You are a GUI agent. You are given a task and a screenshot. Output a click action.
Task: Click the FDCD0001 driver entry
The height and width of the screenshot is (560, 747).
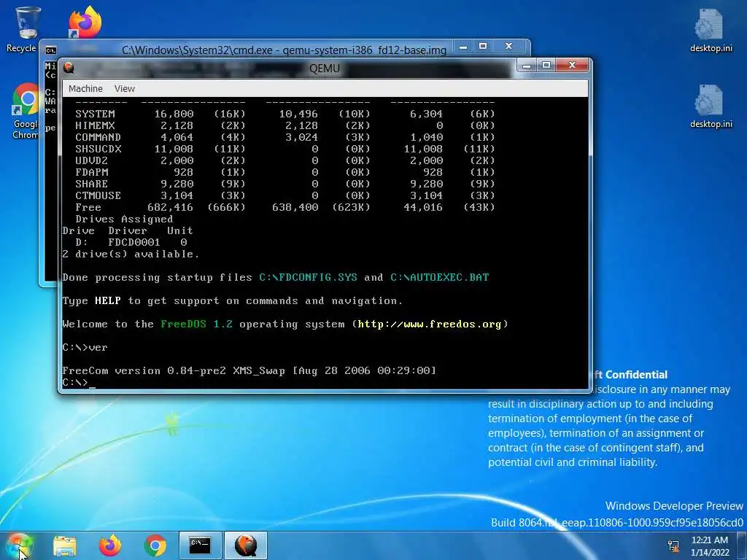(x=134, y=242)
